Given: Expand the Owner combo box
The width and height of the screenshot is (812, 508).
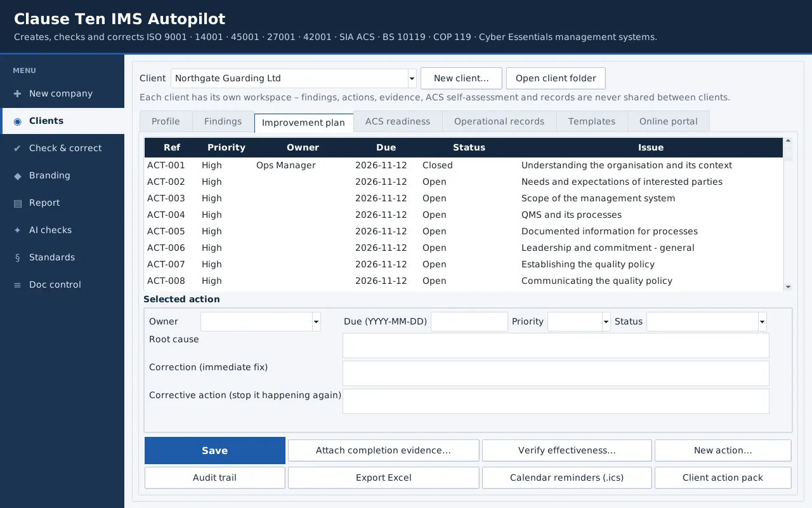Looking at the screenshot, I should 316,322.
